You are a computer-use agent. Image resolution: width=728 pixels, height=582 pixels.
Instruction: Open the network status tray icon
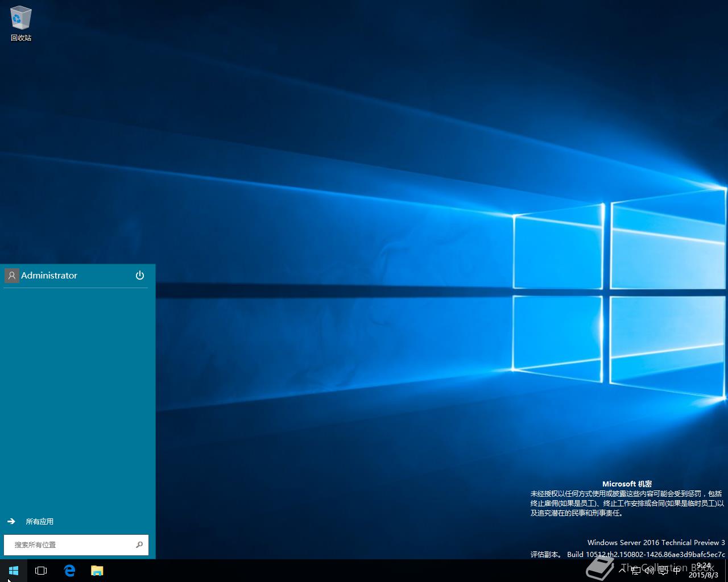pos(636,571)
